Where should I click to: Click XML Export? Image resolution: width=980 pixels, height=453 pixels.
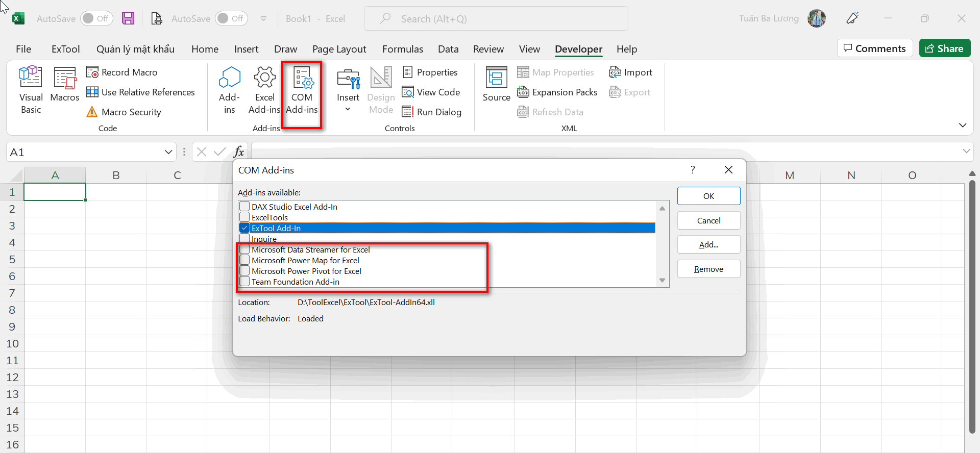(x=630, y=92)
